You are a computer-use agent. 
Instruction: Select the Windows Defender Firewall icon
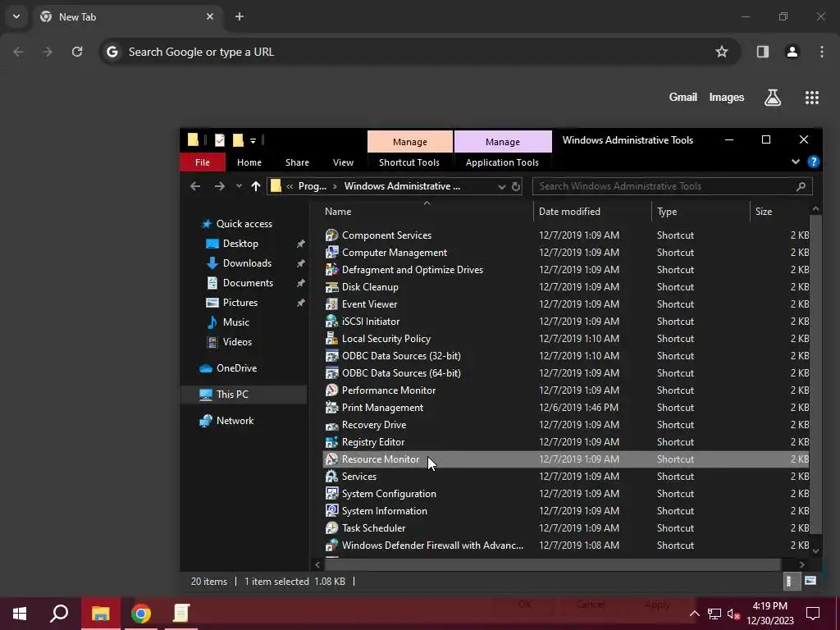[x=331, y=546]
